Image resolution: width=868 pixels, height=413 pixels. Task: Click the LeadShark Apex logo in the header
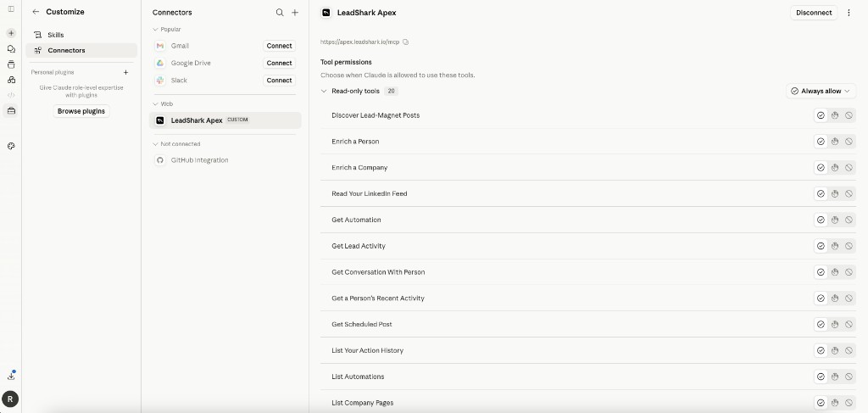[326, 13]
